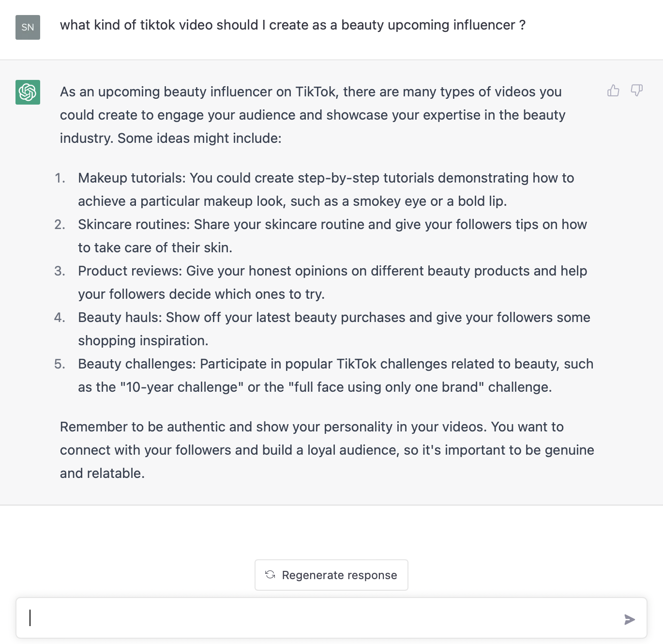Click the Product reviews numbered item
The image size is (663, 644).
tap(332, 282)
